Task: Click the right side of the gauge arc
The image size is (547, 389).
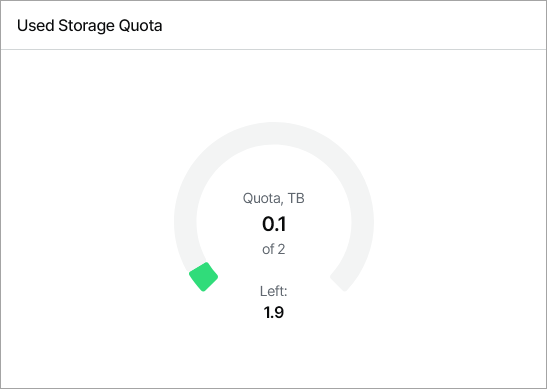Action: (x=362, y=222)
